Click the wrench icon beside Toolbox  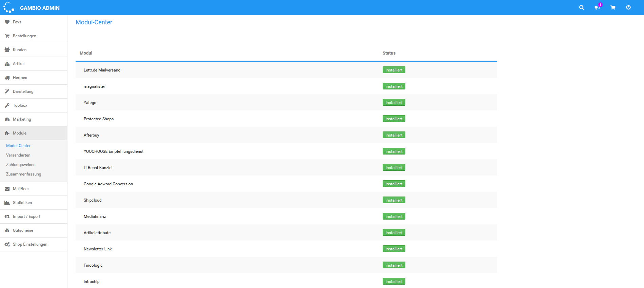(7, 105)
